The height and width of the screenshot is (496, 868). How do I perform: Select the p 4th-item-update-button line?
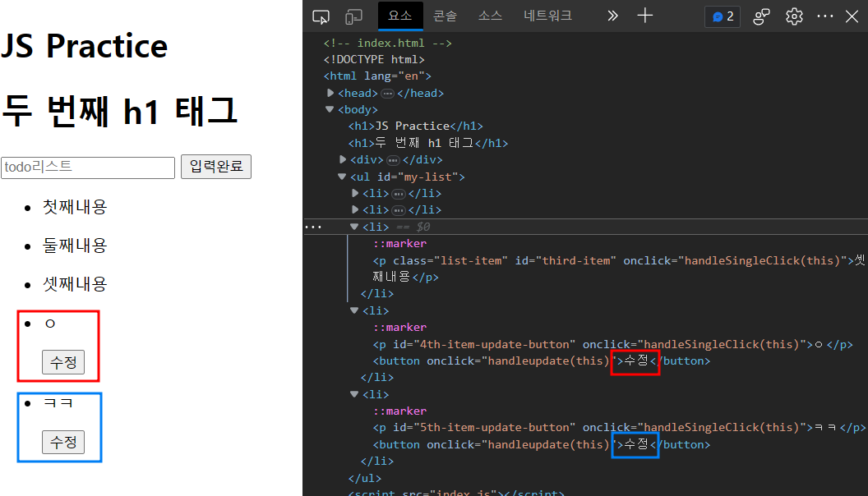point(613,345)
